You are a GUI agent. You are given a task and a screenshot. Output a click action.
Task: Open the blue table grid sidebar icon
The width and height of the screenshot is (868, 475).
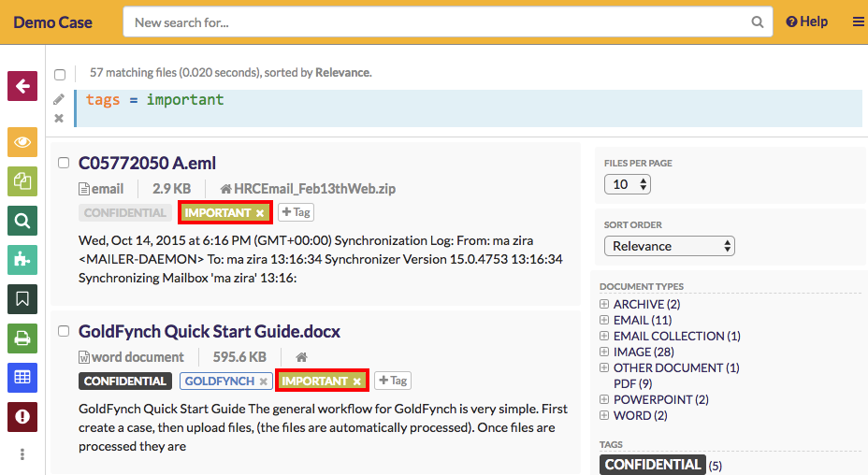click(x=22, y=378)
